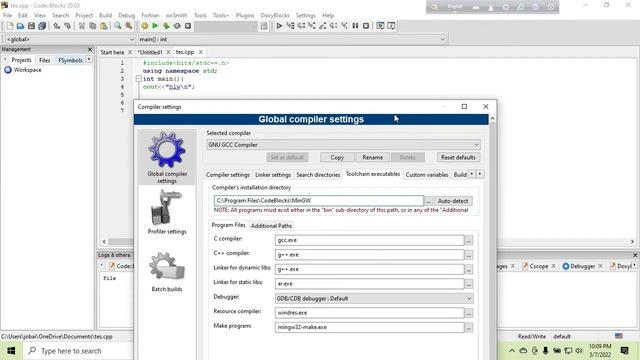Screen dimensions: 640x360
Task: Open the File menu
Action: (x=7, y=15)
